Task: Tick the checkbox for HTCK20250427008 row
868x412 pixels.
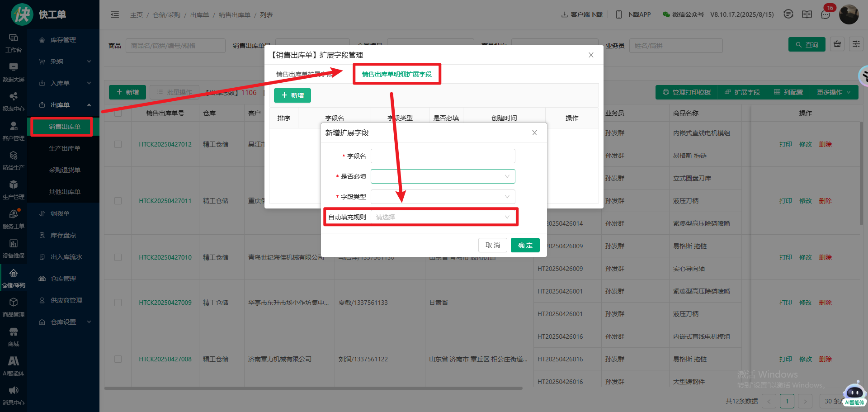Action: pos(118,359)
